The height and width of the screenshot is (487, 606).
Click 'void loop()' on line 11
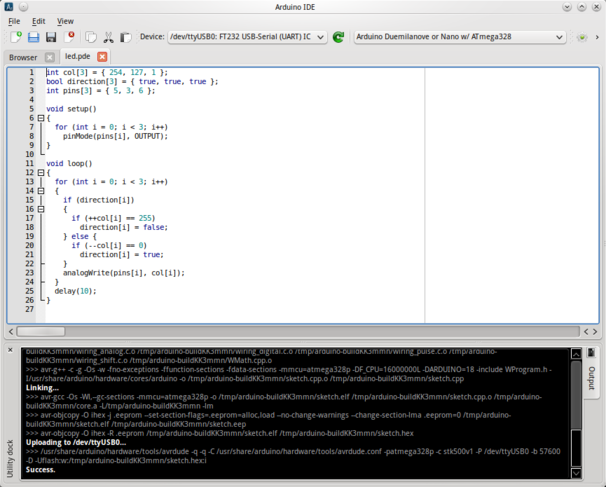tap(69, 163)
